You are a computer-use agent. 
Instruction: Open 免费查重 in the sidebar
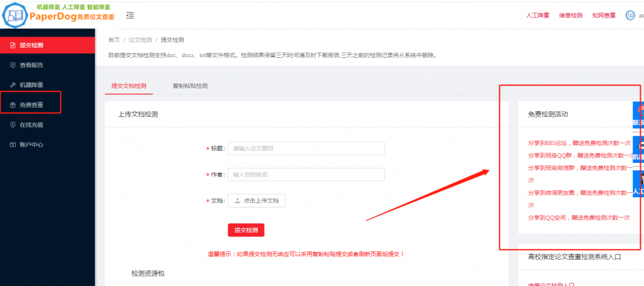[x=31, y=105]
